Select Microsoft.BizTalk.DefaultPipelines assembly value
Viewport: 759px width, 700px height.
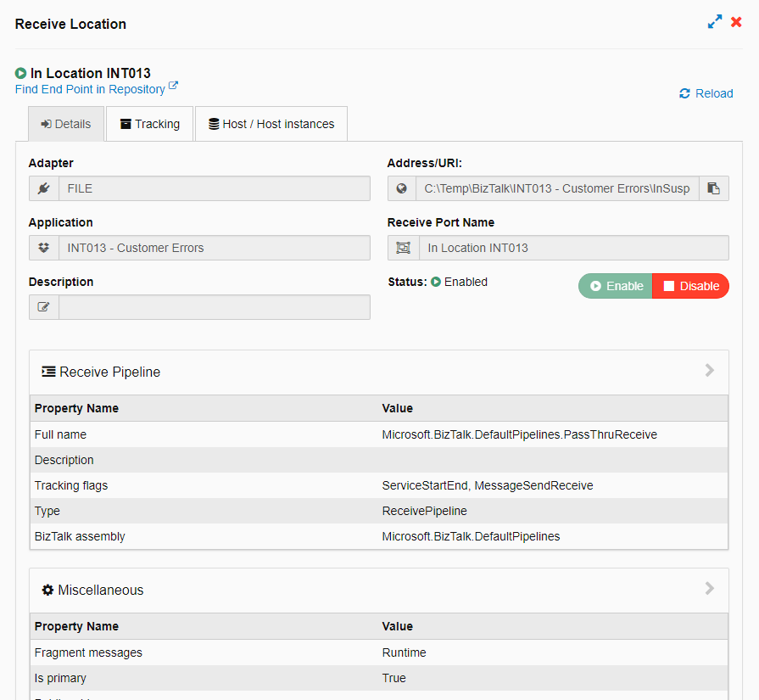point(471,536)
